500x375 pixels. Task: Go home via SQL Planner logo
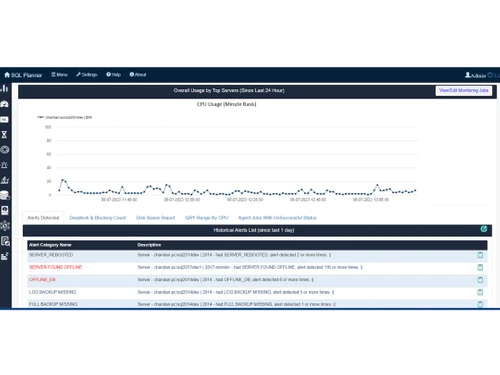[23, 75]
